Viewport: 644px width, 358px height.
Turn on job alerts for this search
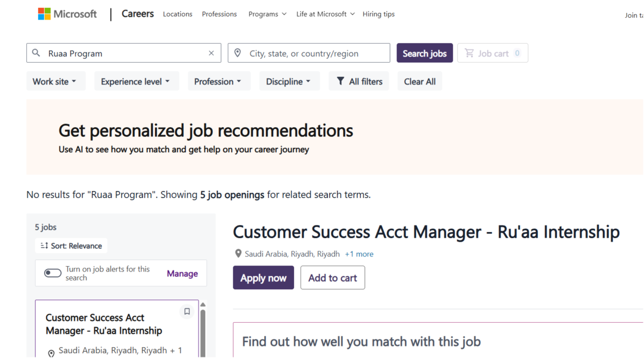(x=52, y=273)
